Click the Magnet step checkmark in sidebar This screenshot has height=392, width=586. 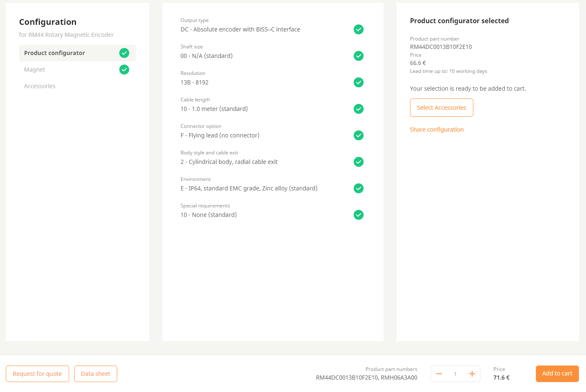[124, 70]
